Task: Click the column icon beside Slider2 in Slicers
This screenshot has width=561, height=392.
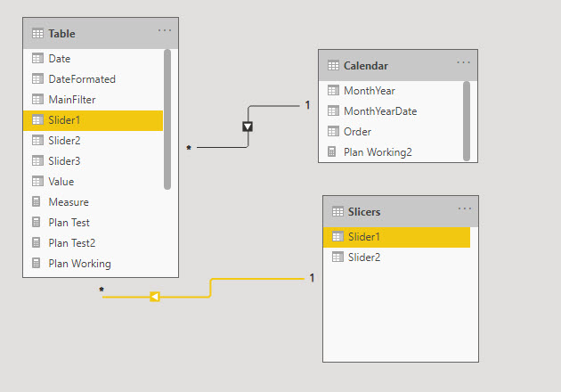Action: (x=337, y=257)
